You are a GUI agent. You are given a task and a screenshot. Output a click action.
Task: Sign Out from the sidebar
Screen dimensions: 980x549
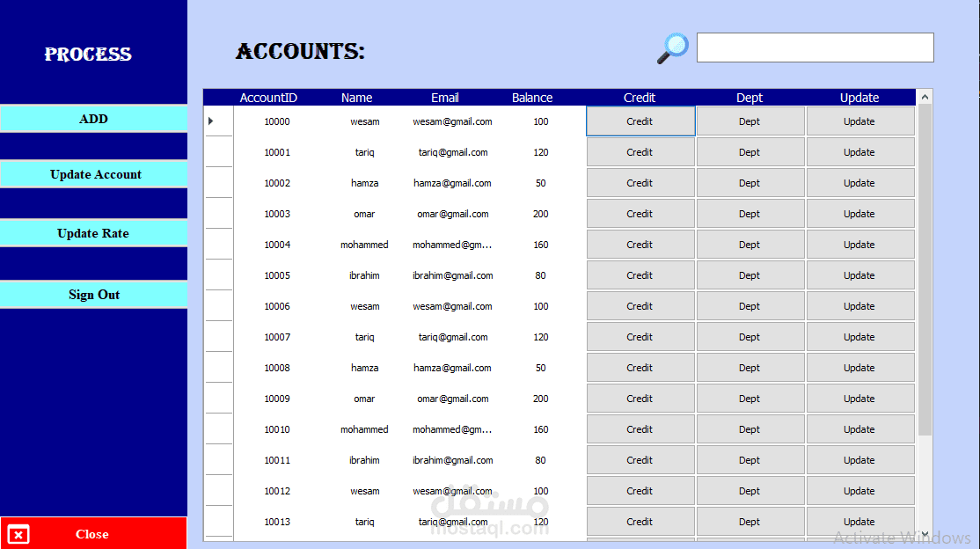tap(94, 295)
